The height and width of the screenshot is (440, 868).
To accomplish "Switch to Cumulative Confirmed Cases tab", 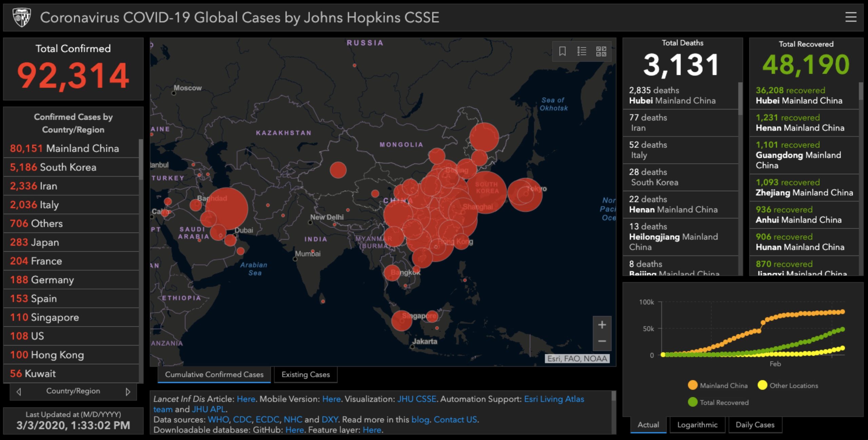I will (x=214, y=375).
